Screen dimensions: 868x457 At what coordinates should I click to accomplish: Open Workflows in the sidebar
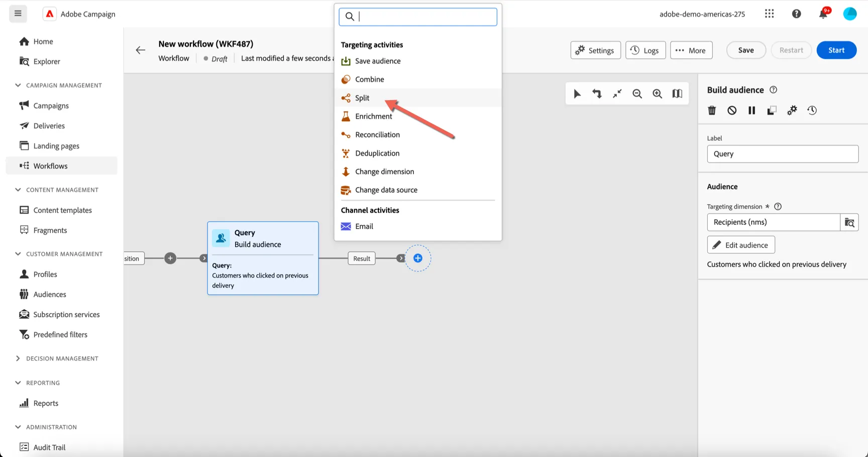[x=61, y=166]
